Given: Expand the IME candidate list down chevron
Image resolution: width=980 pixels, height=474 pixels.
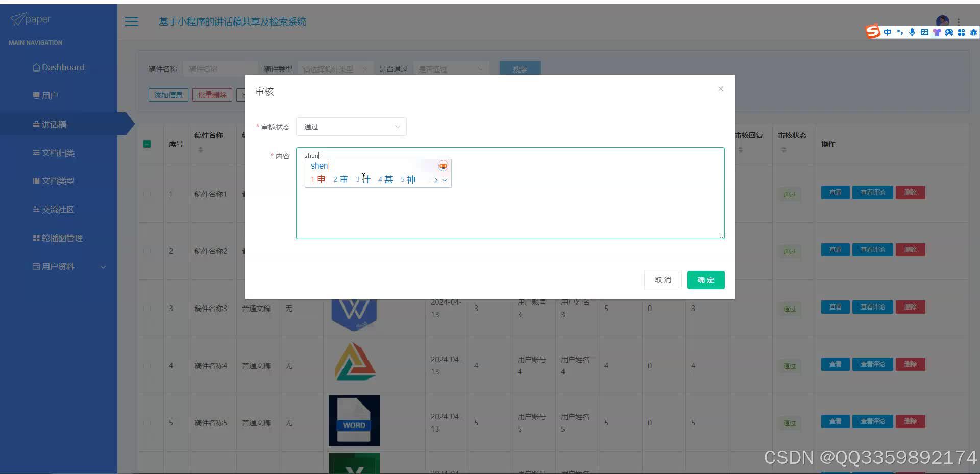Looking at the screenshot, I should point(445,180).
